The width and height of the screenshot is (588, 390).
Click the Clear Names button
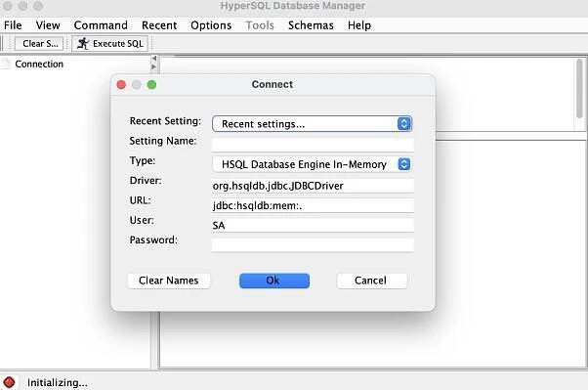[169, 281]
